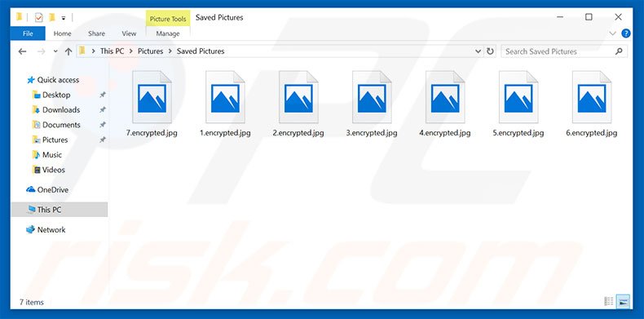Open the Manage ribbon tab
Image resolution: width=644 pixels, height=319 pixels.
point(168,33)
